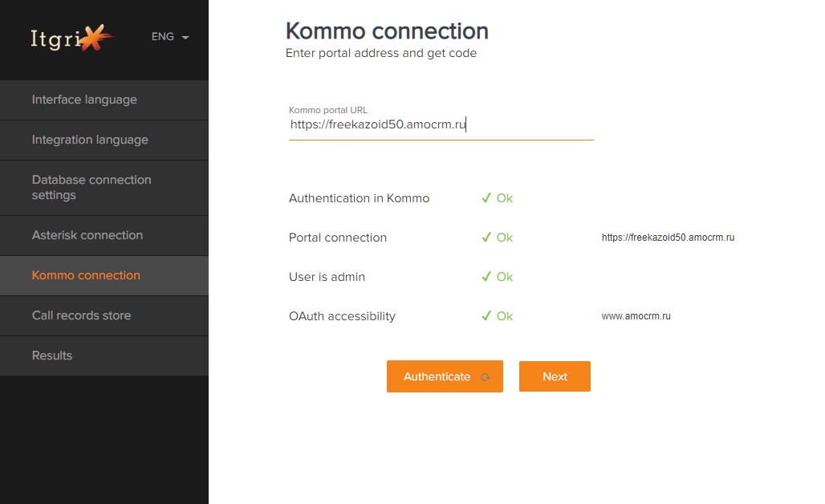Viewport: 825px width, 504px height.
Task: Click checkmark beside OAuth accessibility
Action: 486,315
